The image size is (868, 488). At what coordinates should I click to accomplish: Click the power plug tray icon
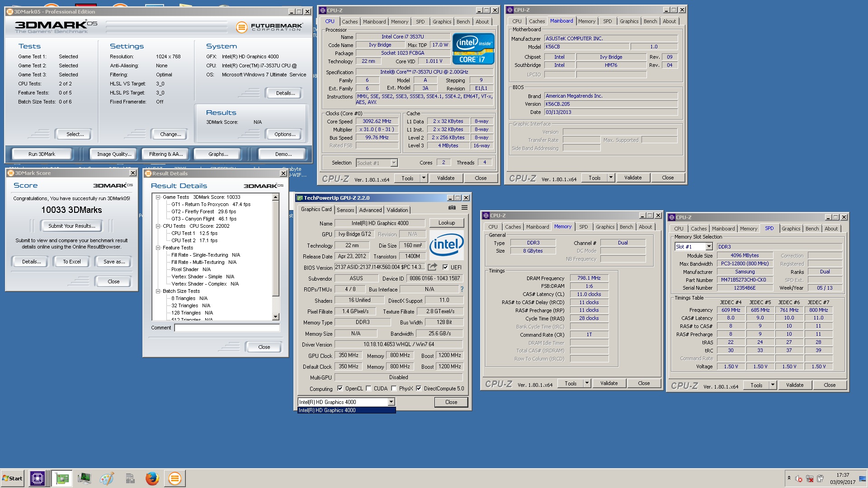(820, 479)
